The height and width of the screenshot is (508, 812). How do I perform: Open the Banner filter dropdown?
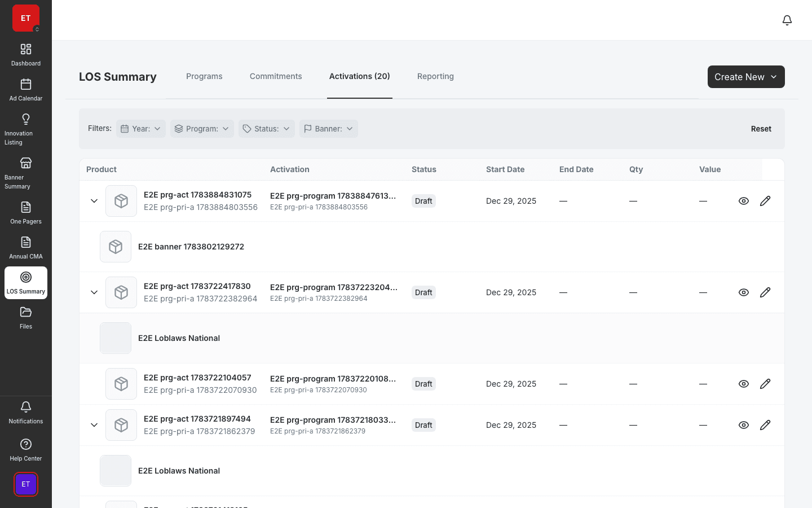(329, 129)
